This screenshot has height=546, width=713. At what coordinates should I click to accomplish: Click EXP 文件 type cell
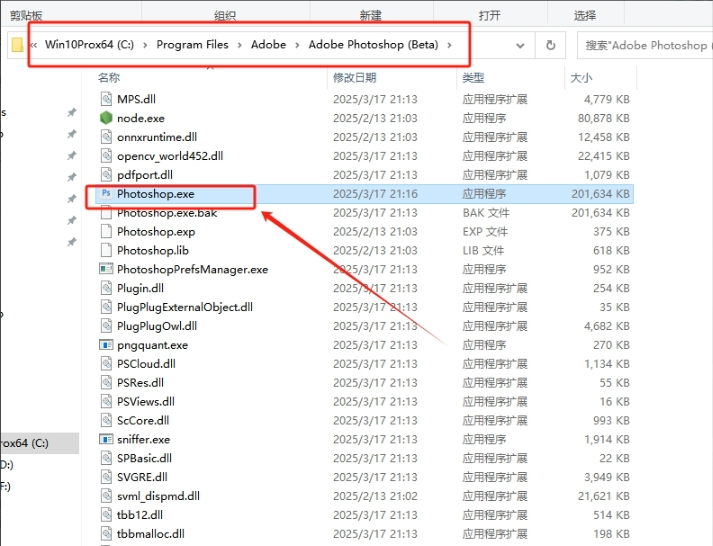coord(485,231)
